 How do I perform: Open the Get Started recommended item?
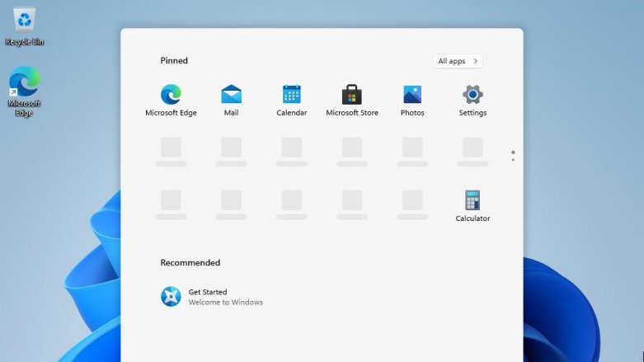click(212, 297)
